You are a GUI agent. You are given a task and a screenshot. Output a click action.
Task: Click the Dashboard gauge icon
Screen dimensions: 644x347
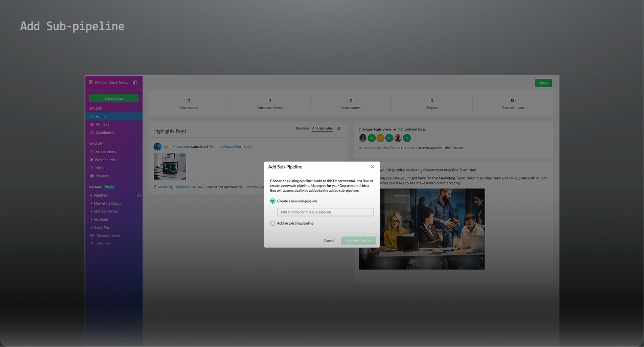pyautogui.click(x=92, y=133)
